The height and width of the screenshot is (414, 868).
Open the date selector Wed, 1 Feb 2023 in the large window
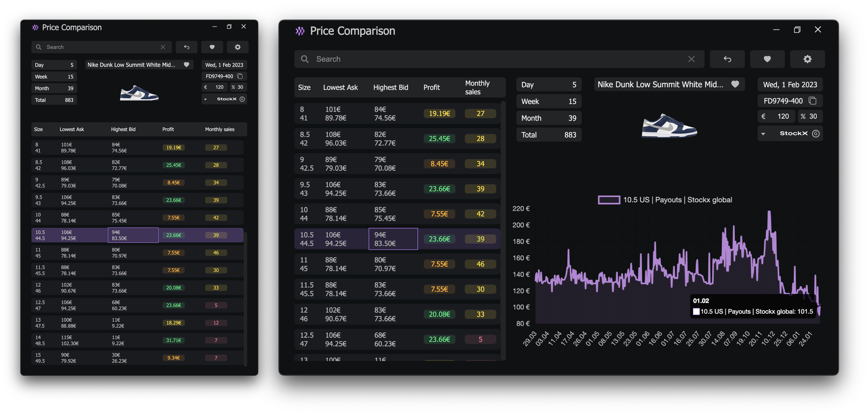(790, 85)
